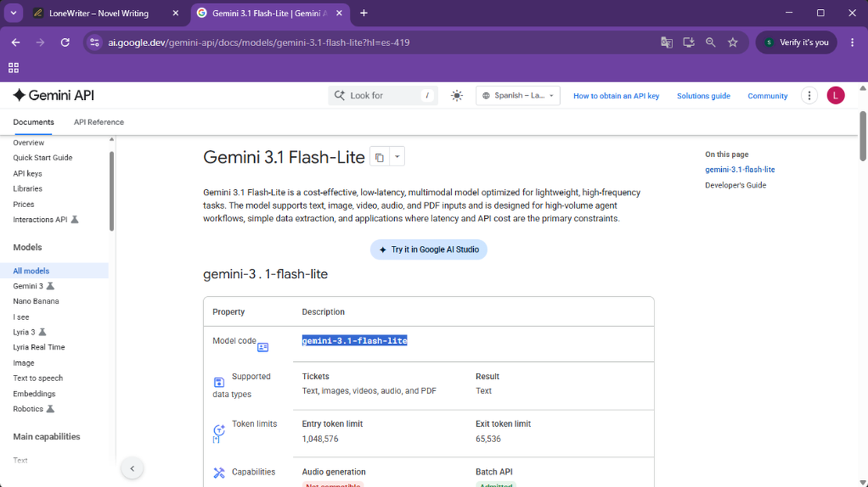Open Overview in the sidebar
The width and height of the screenshot is (868, 487).
coord(29,143)
